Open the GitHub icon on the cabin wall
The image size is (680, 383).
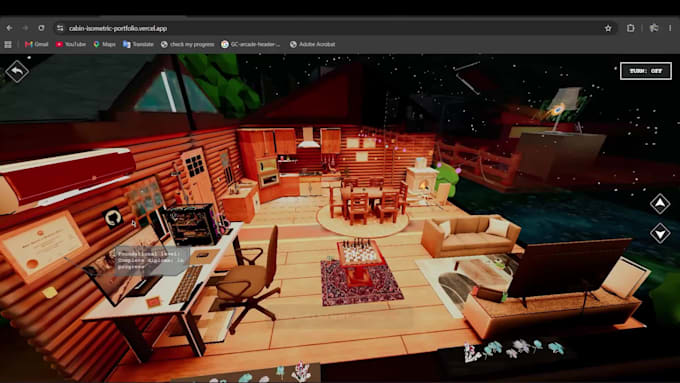coord(113,218)
